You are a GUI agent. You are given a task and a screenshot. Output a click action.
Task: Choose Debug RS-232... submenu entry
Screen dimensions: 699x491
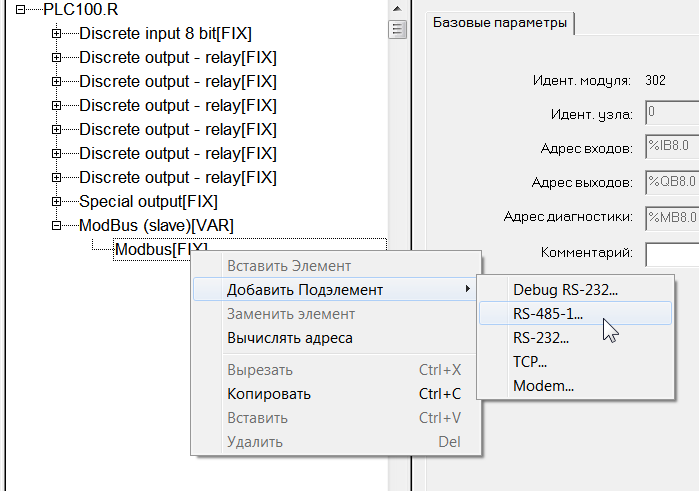565,289
